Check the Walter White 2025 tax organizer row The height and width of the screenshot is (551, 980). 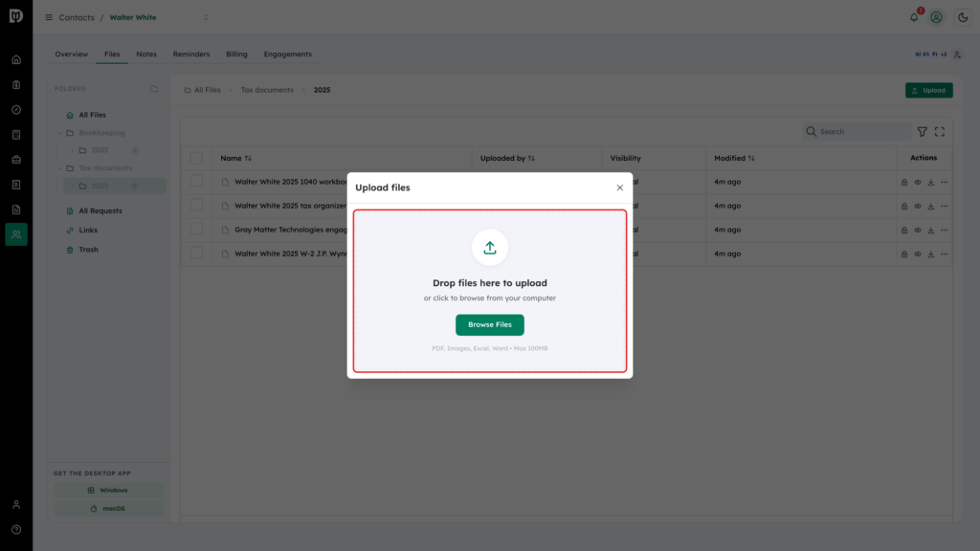coord(196,205)
